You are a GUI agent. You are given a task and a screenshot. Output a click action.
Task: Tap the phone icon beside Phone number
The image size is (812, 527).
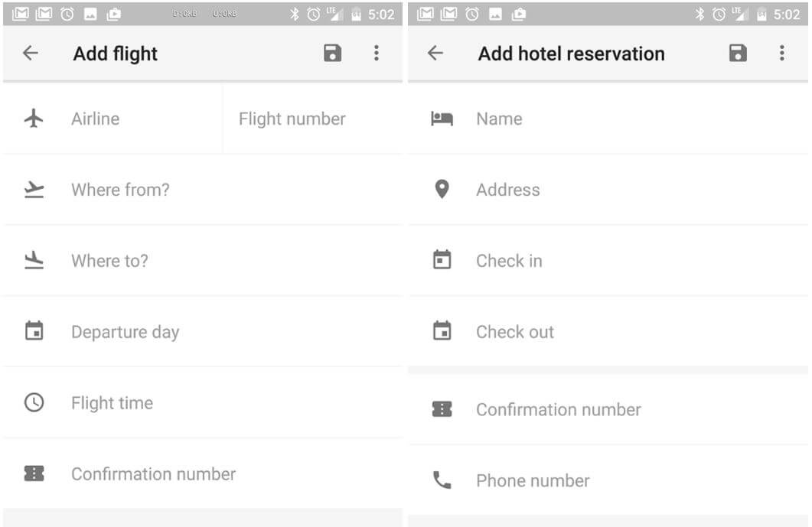point(442,480)
